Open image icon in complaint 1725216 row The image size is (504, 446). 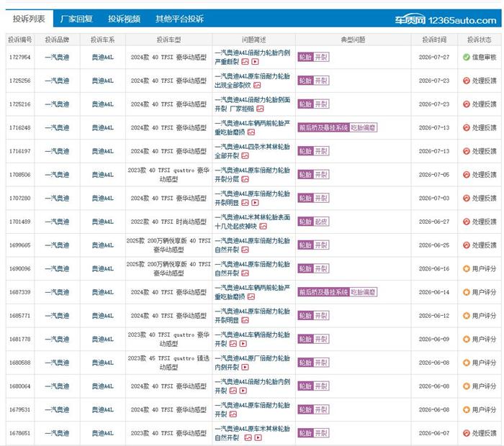(260, 109)
